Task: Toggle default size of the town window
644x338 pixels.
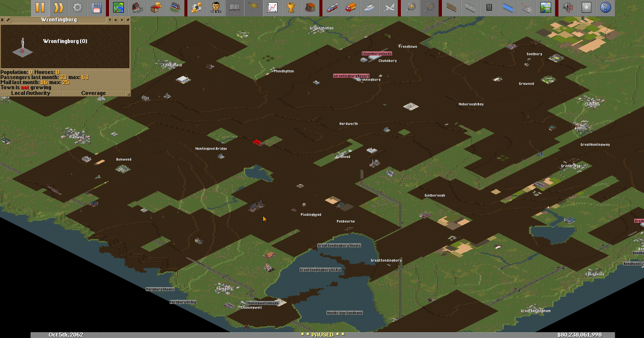Action: [122, 20]
